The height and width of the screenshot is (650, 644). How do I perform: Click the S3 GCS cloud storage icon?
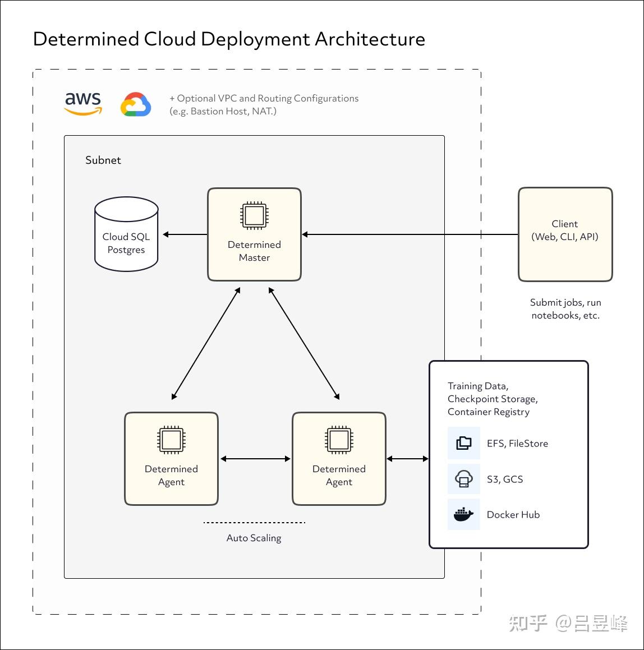click(463, 479)
